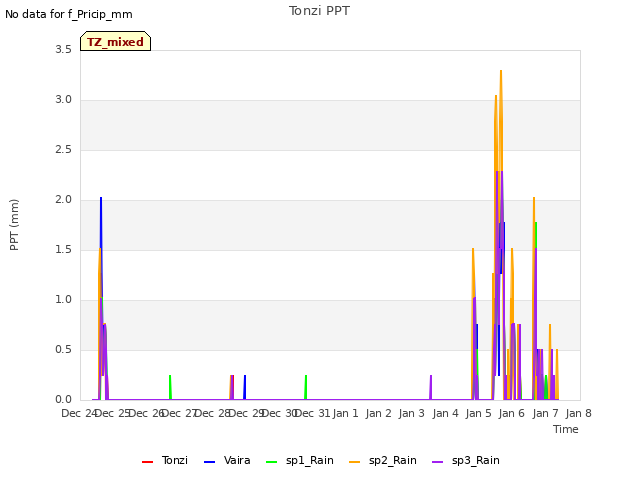Click the 'No data for f_Pricip_mm' message
The height and width of the screenshot is (480, 640).
tap(69, 14)
